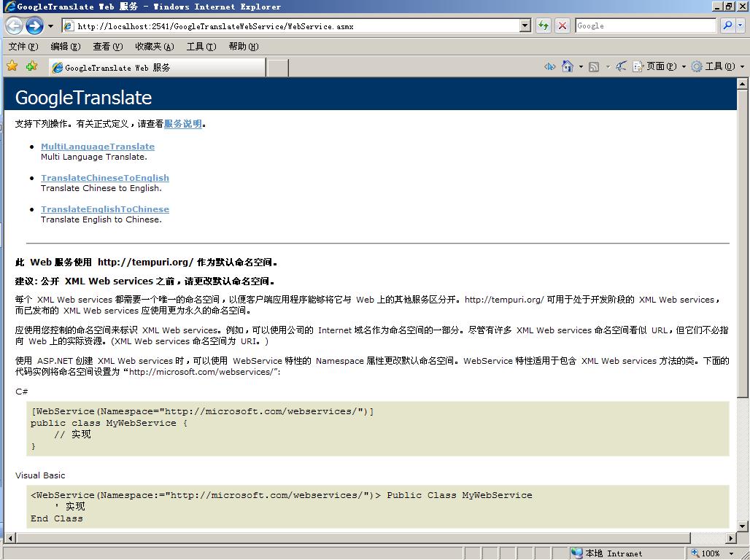
Task: Click the green Refresh page icon
Action: [x=543, y=26]
